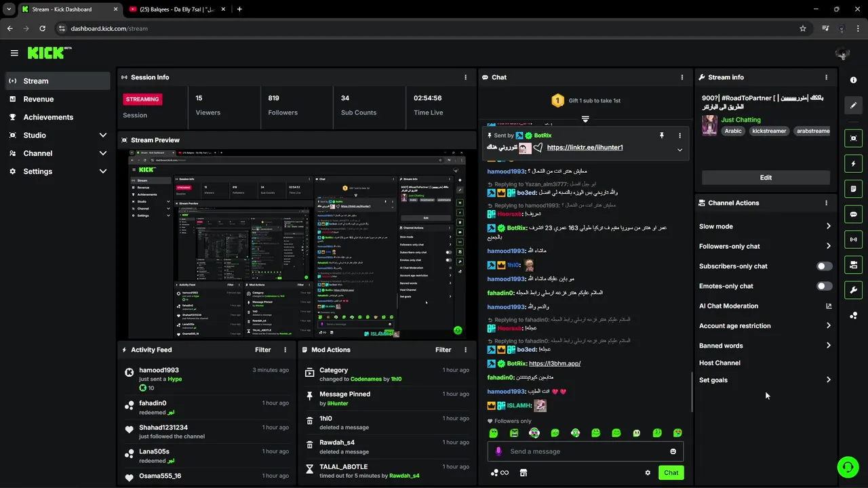The width and height of the screenshot is (868, 488).
Task: Toggle the stream preview panel icon in sidebar
Action: pos(853,138)
